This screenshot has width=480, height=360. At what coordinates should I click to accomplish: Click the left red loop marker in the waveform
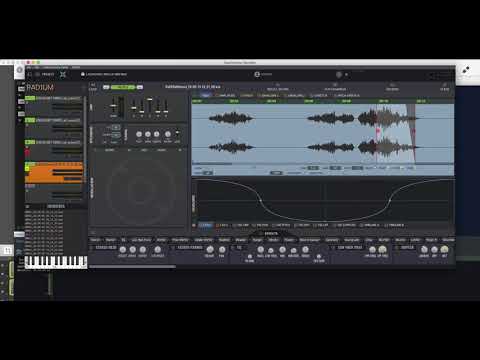click(378, 131)
